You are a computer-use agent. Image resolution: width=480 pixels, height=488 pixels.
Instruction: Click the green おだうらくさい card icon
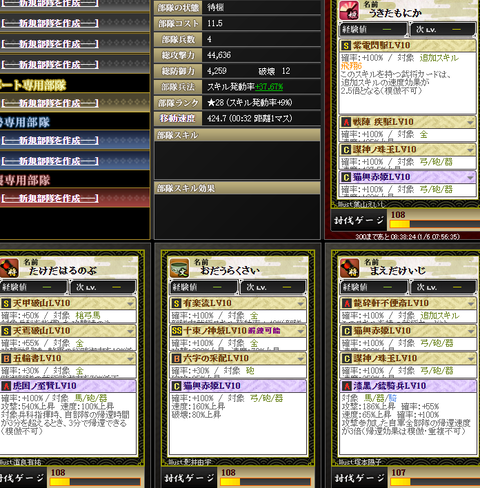[x=179, y=268]
